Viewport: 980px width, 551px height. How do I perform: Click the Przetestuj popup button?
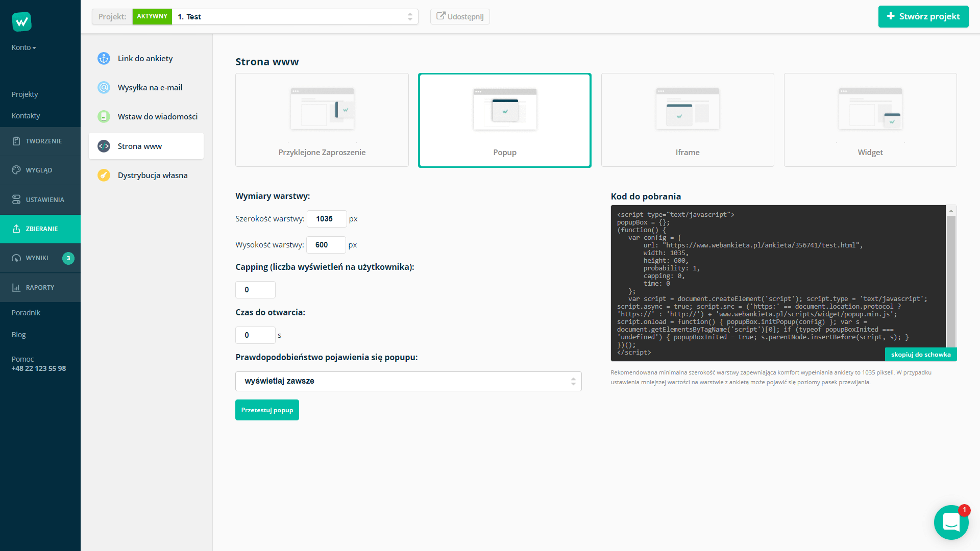click(x=267, y=410)
